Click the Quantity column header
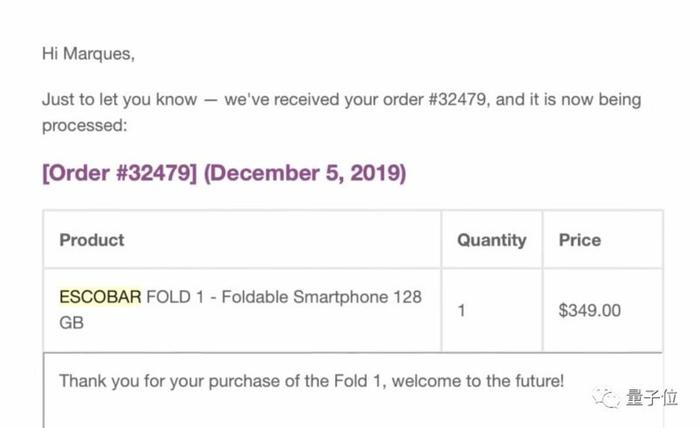 tap(492, 241)
